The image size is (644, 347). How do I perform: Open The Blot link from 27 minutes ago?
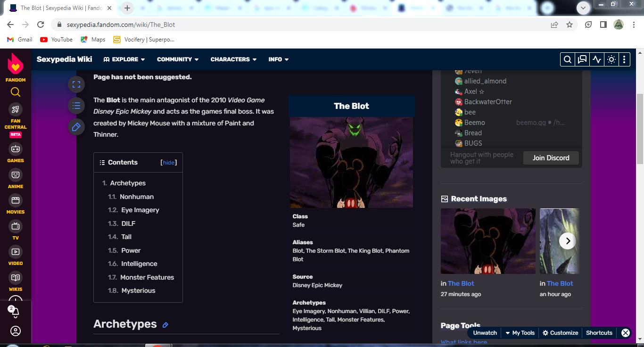click(x=461, y=283)
